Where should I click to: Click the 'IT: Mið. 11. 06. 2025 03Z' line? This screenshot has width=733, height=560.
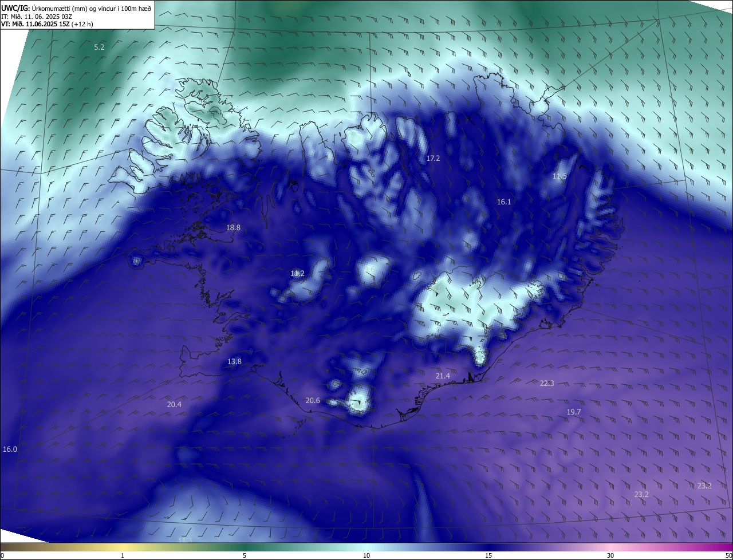tap(36, 16)
